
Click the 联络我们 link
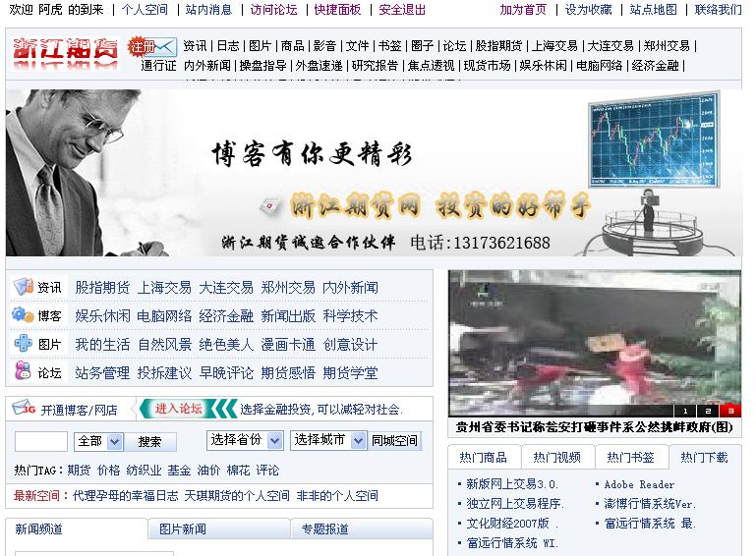coord(718,10)
